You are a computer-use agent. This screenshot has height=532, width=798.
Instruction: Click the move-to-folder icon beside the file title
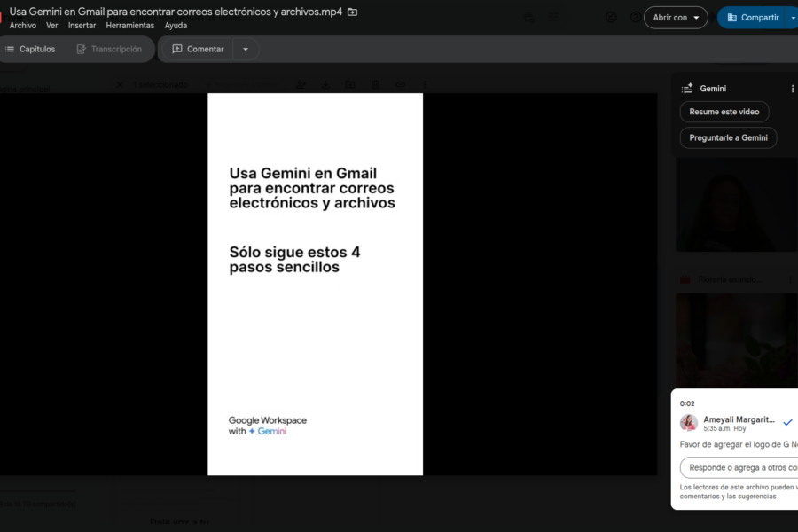point(352,12)
